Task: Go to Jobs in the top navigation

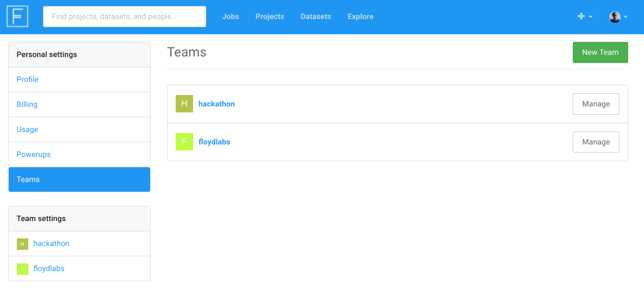Action: point(231,17)
